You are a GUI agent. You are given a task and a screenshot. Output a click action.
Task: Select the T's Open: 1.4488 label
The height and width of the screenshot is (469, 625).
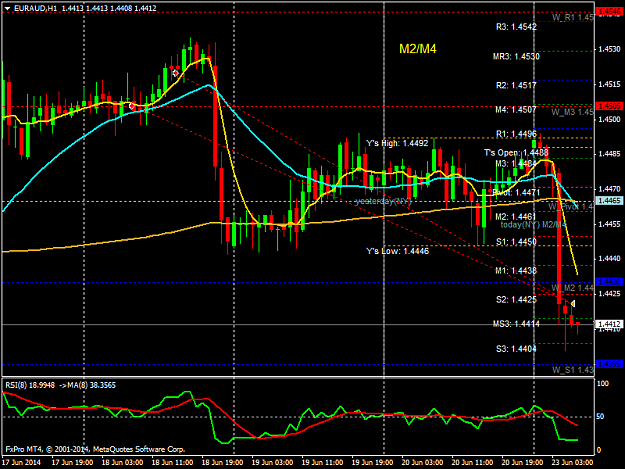(516, 153)
